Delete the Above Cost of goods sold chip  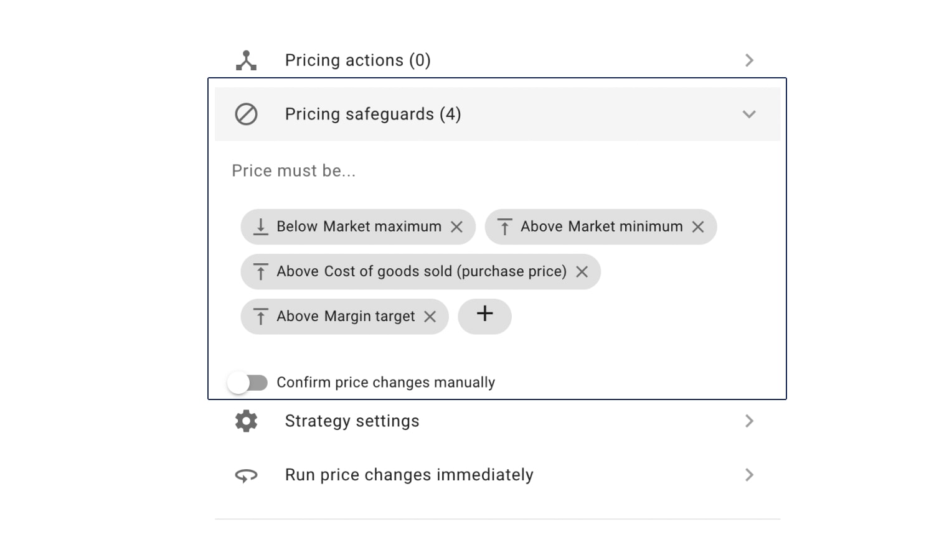pos(582,272)
